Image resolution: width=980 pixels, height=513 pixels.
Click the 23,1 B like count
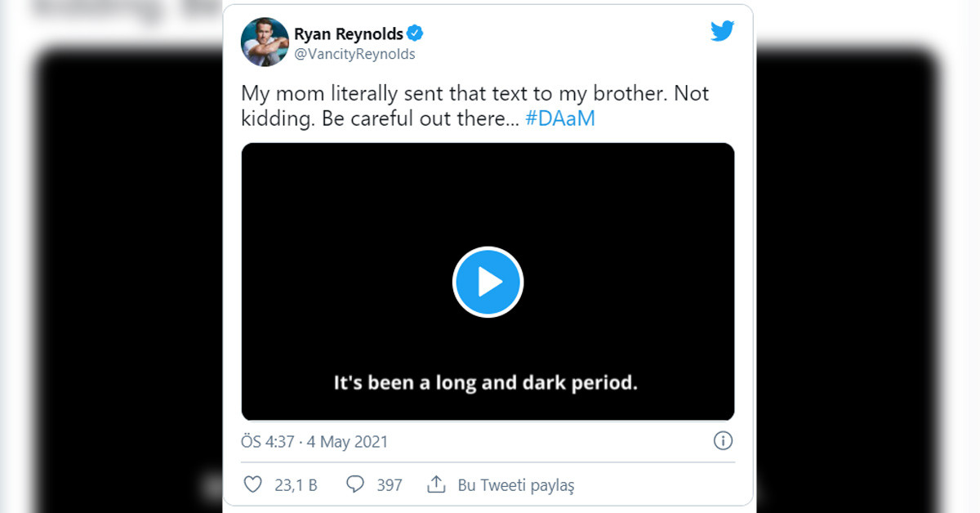pyautogui.click(x=296, y=485)
